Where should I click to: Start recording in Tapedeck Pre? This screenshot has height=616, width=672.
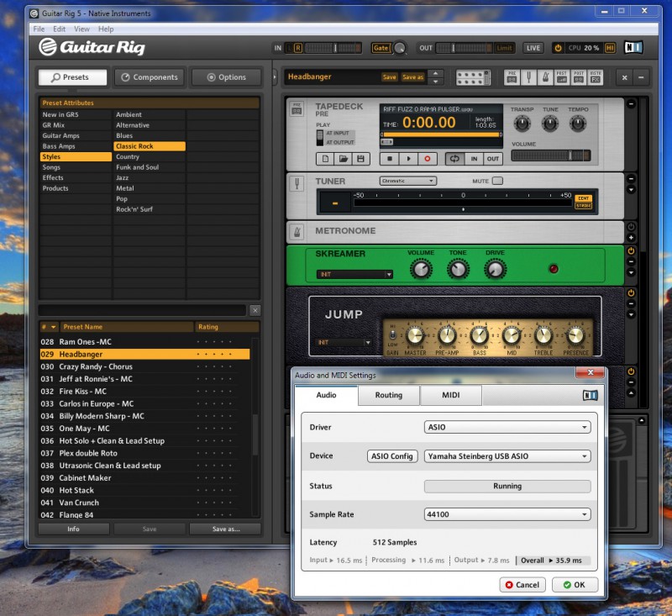(x=428, y=159)
